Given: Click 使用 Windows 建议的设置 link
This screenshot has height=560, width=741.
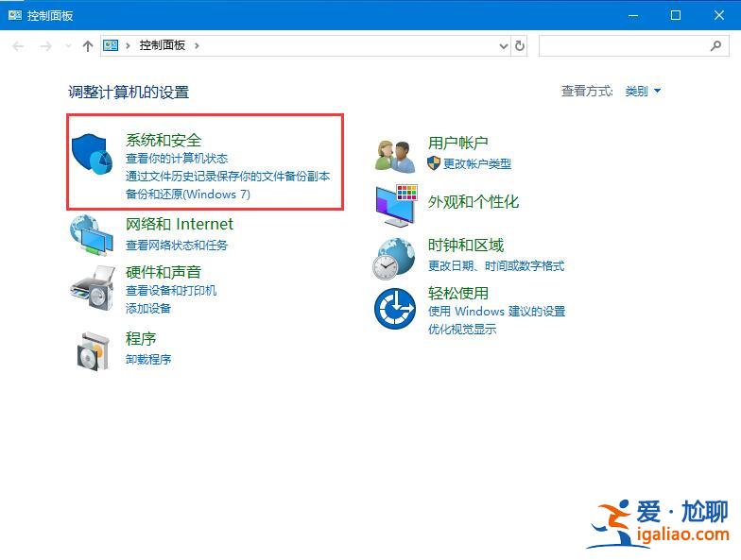Looking at the screenshot, I should (497, 312).
